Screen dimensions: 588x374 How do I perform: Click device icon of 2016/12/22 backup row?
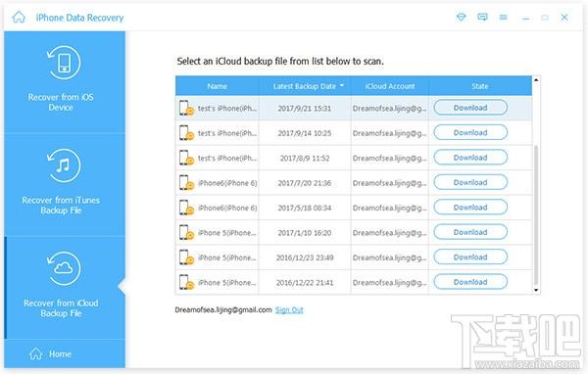click(x=186, y=282)
